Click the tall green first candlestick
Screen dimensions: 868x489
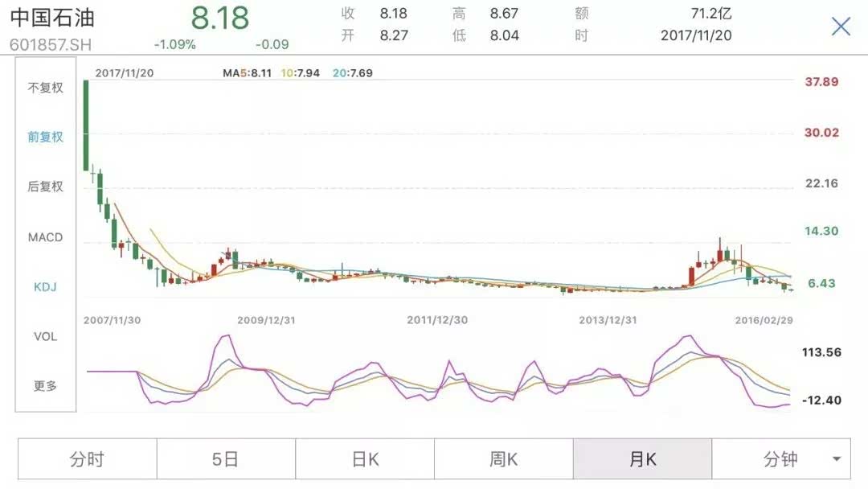(86, 125)
